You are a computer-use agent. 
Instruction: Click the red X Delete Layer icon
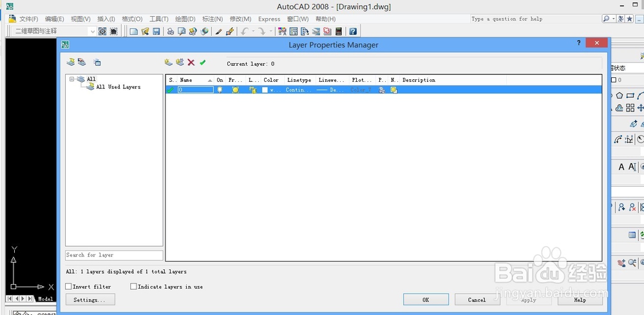191,62
